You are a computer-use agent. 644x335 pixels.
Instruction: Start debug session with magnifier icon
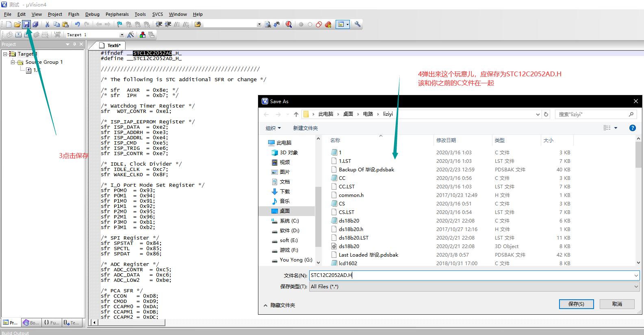click(x=288, y=24)
